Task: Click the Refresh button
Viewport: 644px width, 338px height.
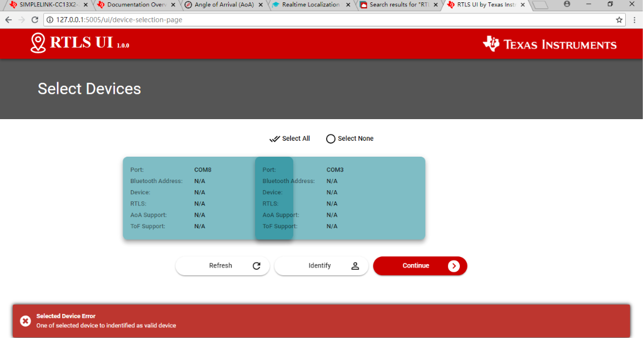Action: click(x=222, y=266)
